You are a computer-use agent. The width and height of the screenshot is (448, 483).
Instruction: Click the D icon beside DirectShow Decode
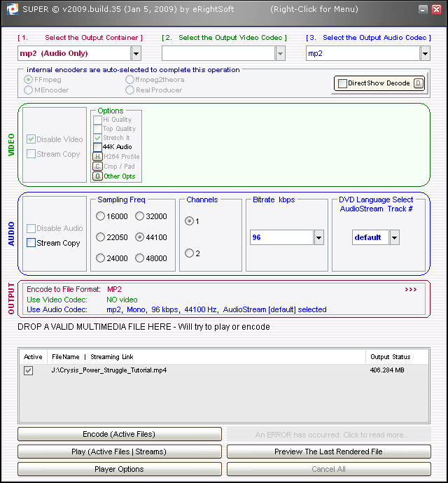coord(418,83)
